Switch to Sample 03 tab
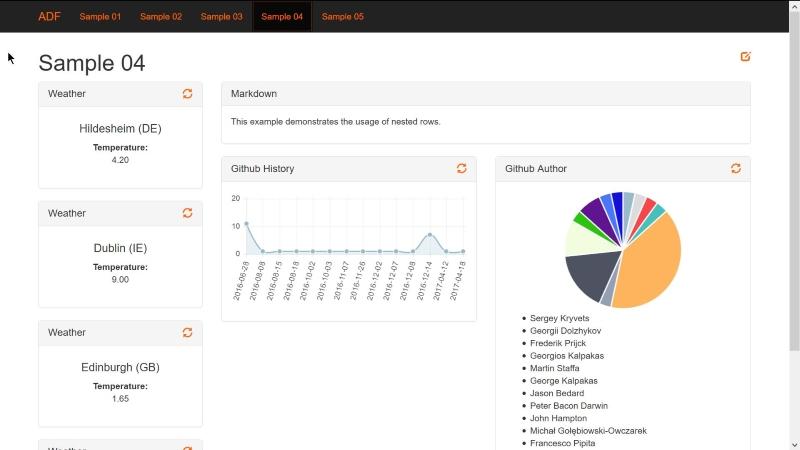 (x=221, y=16)
